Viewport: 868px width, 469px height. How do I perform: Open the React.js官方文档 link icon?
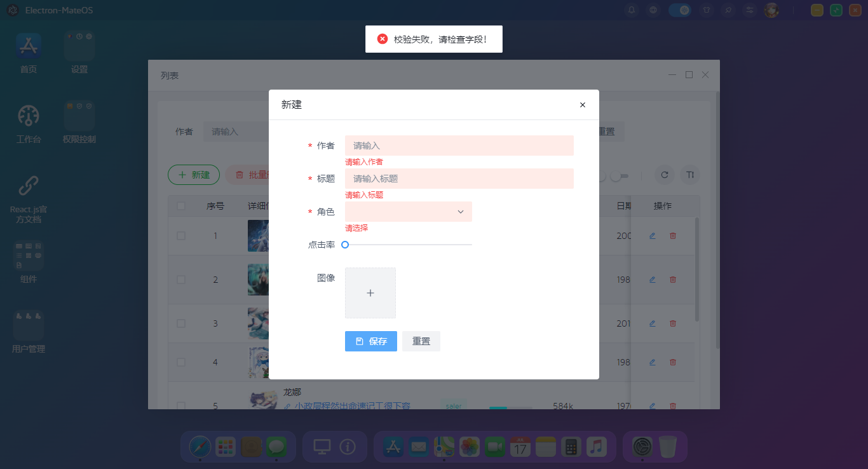29,186
